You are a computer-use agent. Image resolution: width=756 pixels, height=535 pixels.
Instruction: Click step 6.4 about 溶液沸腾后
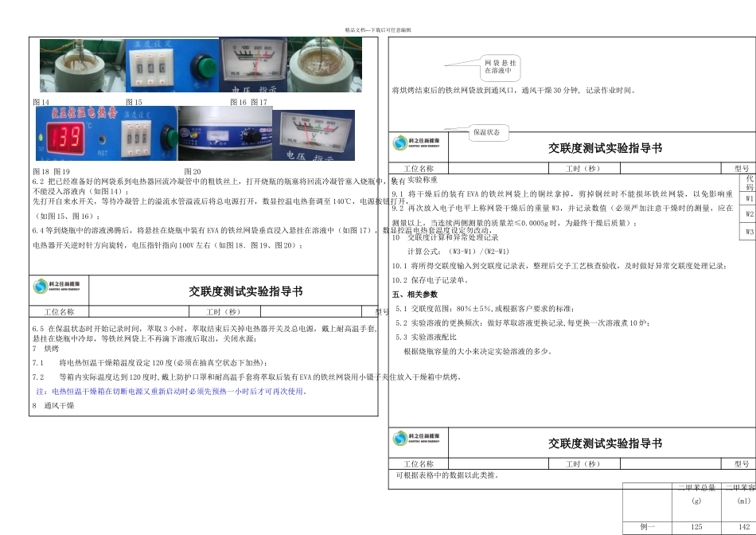pyautogui.click(x=262, y=231)
